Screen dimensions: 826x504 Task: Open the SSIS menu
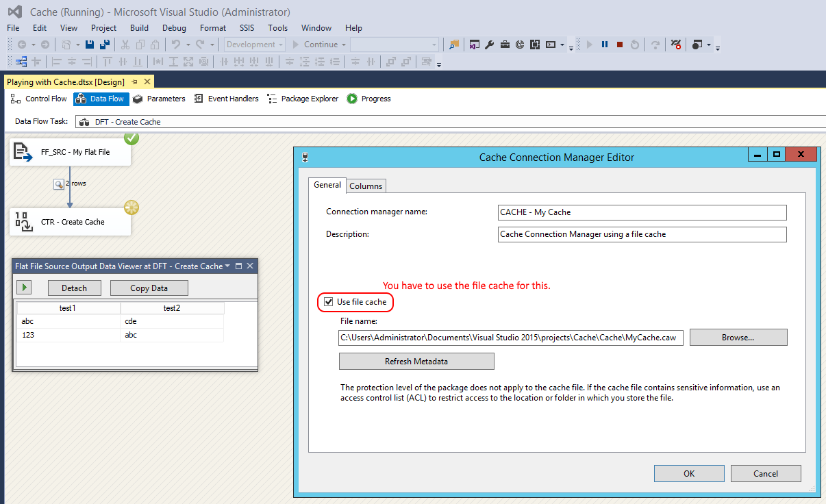(247, 28)
